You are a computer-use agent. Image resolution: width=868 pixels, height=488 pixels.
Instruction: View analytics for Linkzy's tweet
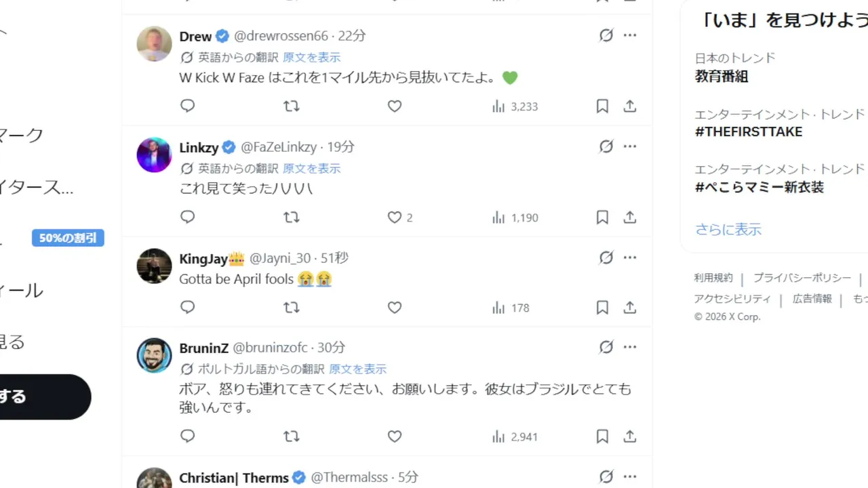pyautogui.click(x=515, y=218)
